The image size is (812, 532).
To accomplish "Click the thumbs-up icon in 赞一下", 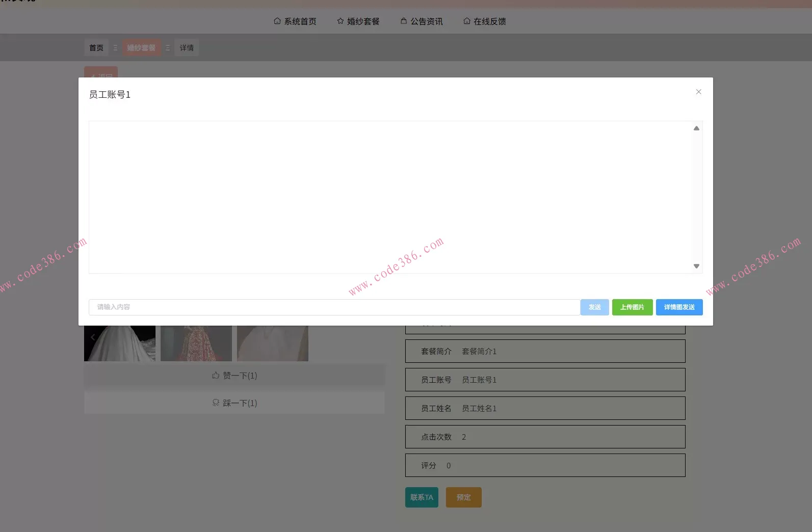I will [216, 375].
